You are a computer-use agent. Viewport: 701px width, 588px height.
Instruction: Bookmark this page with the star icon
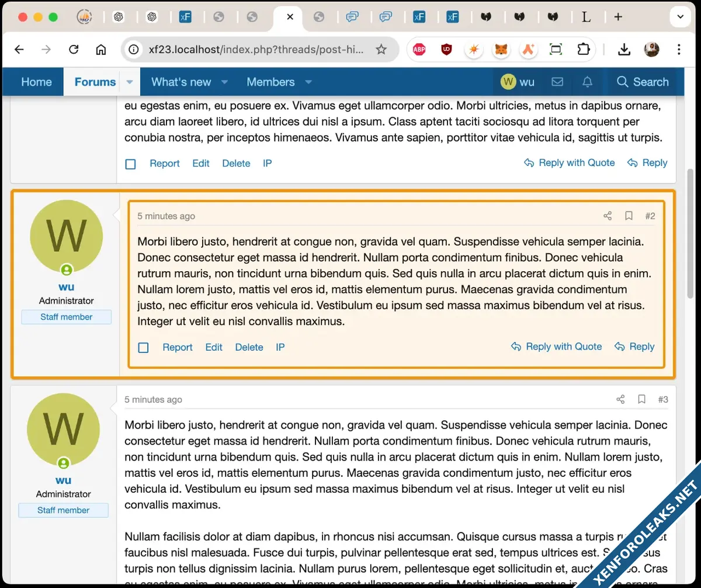381,50
